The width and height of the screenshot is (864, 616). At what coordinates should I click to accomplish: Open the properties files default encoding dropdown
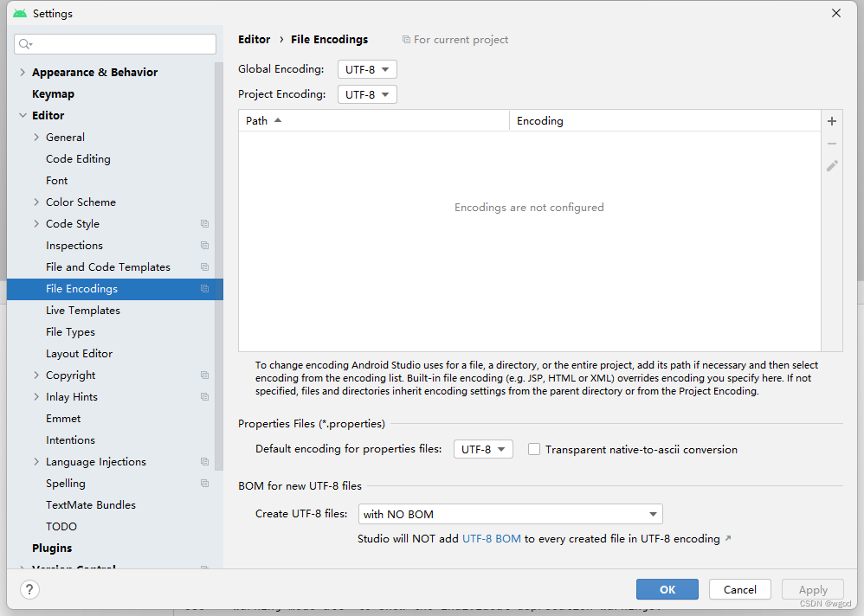pyautogui.click(x=483, y=449)
